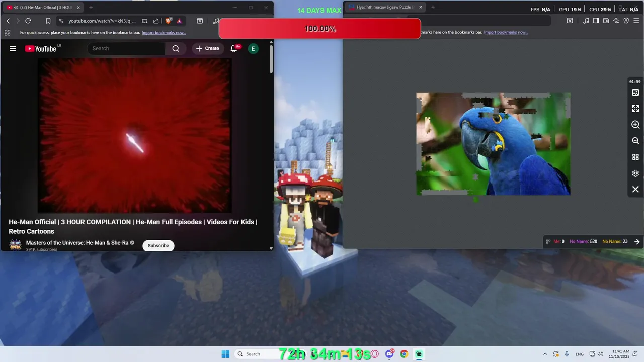Close the jigsaw puzzle with the X icon
The width and height of the screenshot is (644, 362).
[635, 190]
